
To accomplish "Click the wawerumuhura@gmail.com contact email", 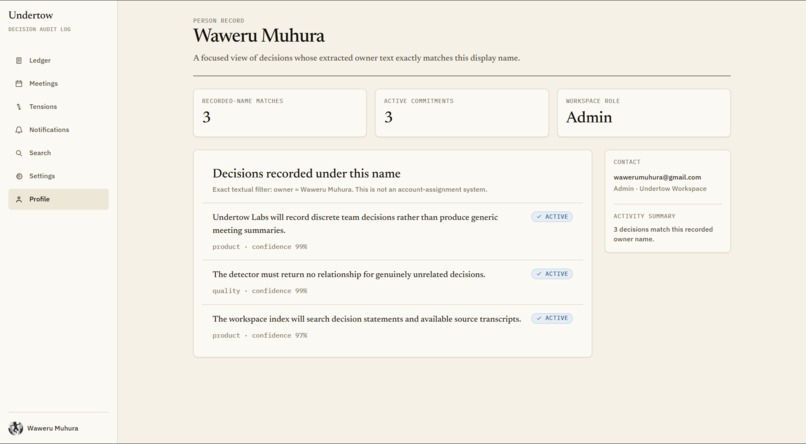I will tap(657, 177).
